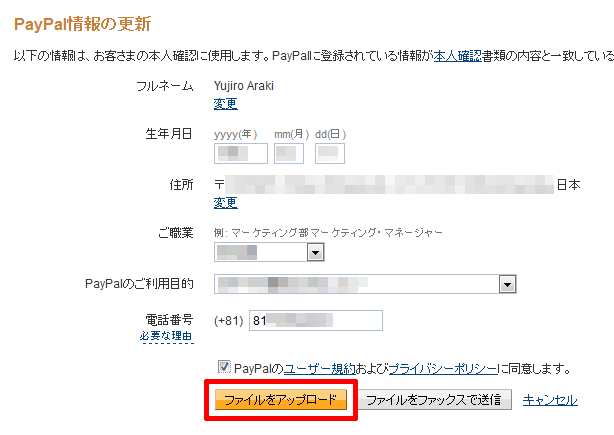Click the キャンセル link
The image size is (614, 435).
(x=550, y=400)
